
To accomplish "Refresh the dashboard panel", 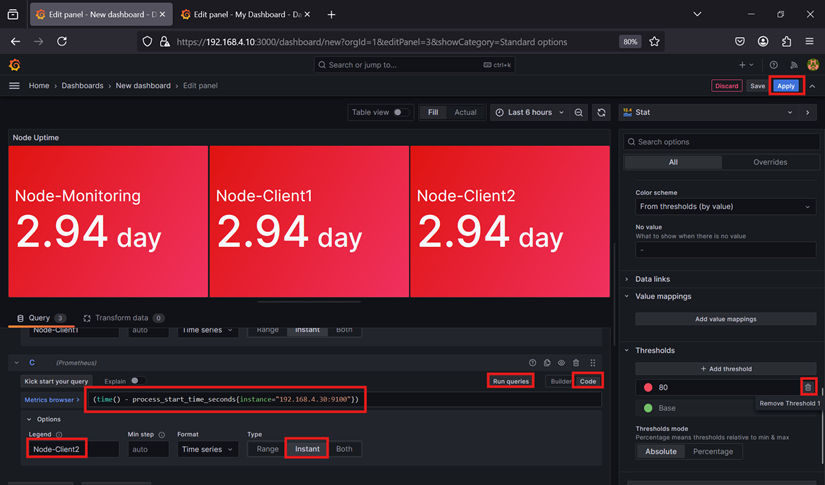I will point(601,113).
